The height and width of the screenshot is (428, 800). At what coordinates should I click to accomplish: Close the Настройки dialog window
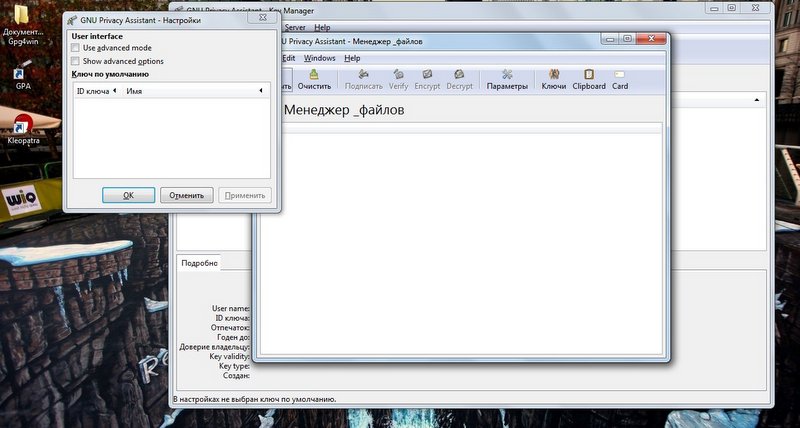point(262,17)
